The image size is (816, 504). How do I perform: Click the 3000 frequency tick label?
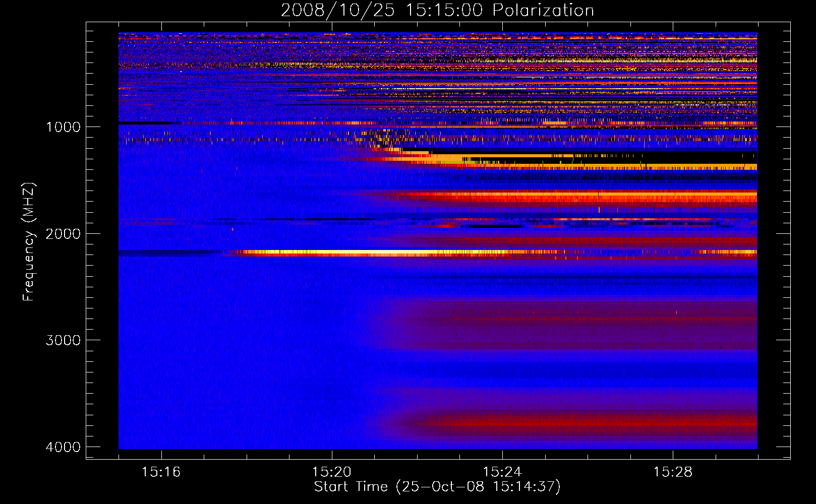63,340
